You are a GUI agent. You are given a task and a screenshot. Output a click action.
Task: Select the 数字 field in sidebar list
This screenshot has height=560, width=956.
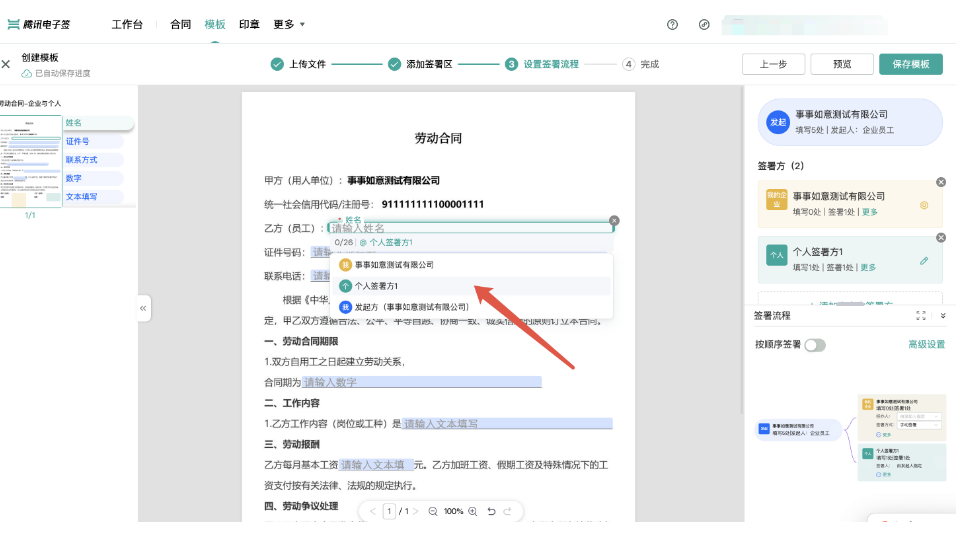[x=94, y=178]
